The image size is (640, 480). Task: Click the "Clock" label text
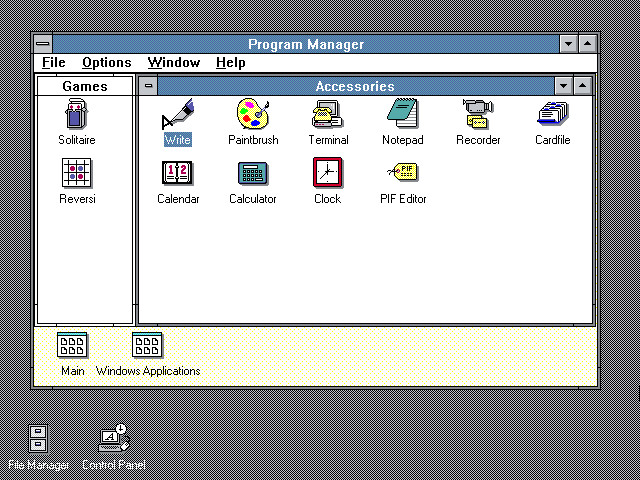point(327,199)
